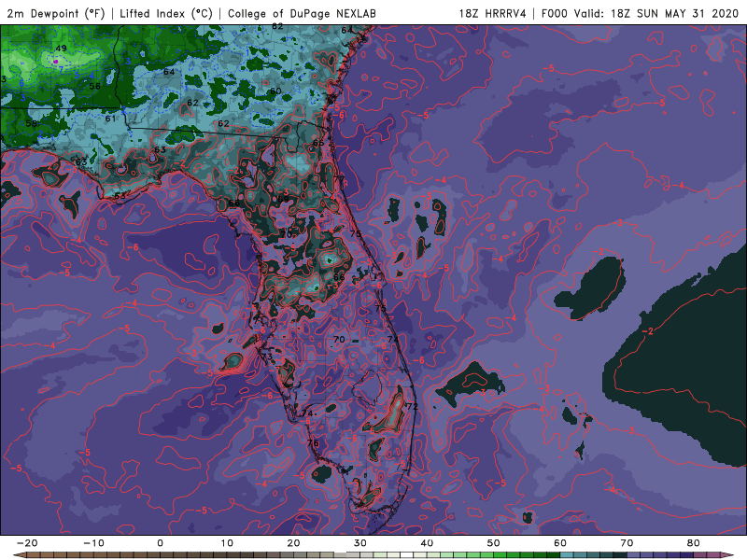Click the 0 label on the color scale

pyautogui.click(x=160, y=543)
